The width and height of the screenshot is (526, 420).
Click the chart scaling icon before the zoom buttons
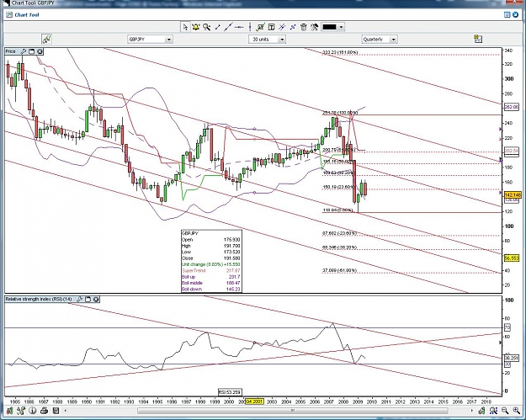pos(481,410)
